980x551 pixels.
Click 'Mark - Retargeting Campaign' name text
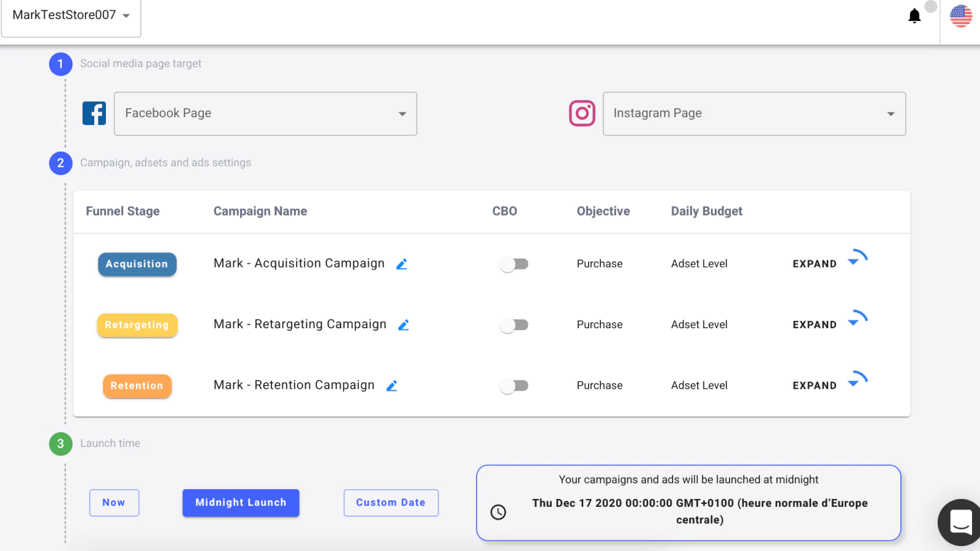[x=300, y=324]
